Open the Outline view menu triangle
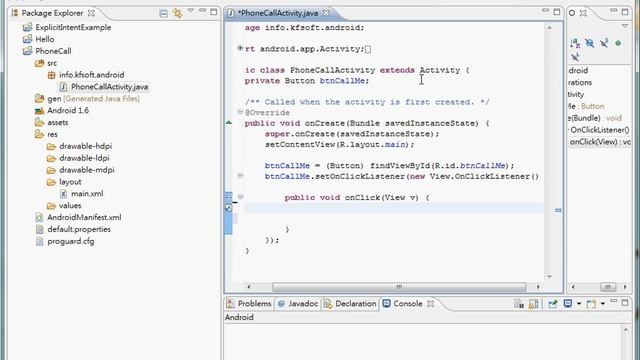 click(x=625, y=26)
